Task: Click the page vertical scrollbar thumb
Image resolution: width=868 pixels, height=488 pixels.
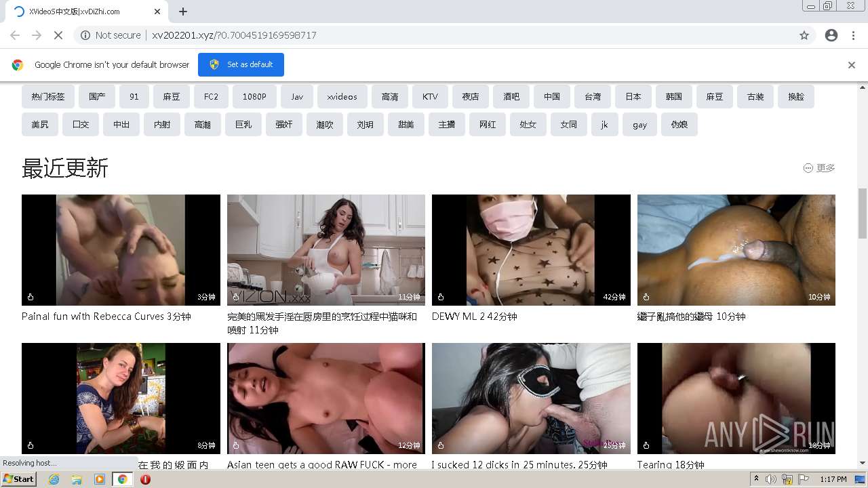Action: (863, 213)
